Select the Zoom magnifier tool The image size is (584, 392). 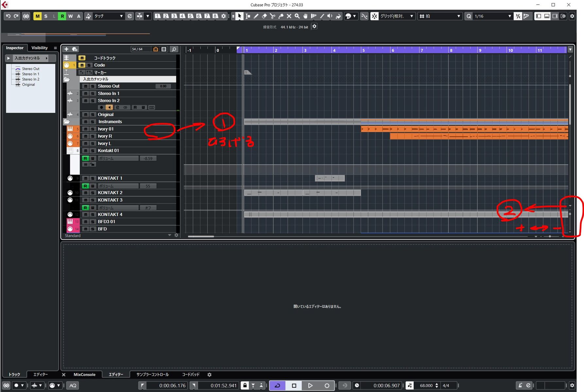[297, 16]
